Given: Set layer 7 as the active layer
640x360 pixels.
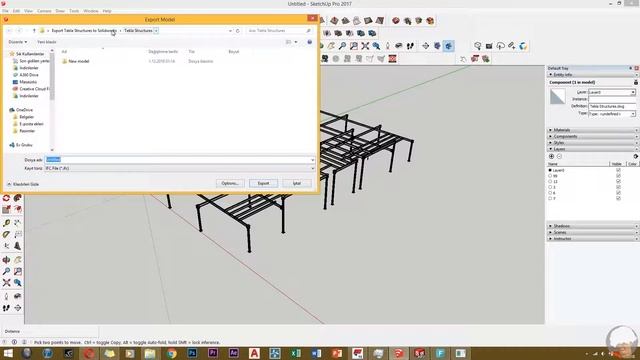Looking at the screenshot, I should coord(550,198).
